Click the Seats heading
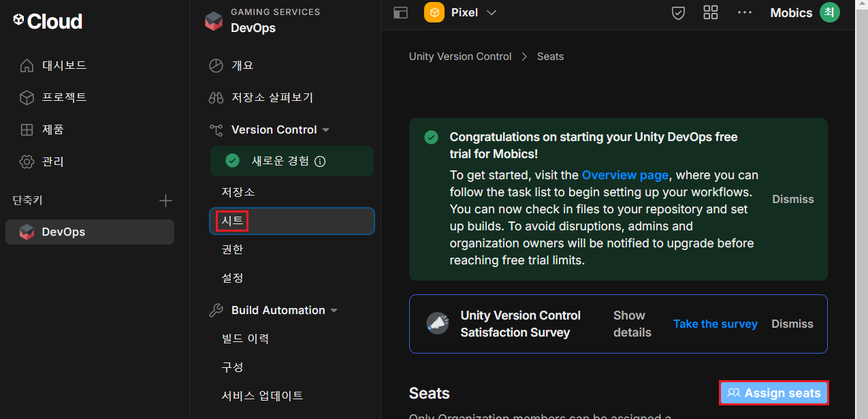 (x=430, y=393)
